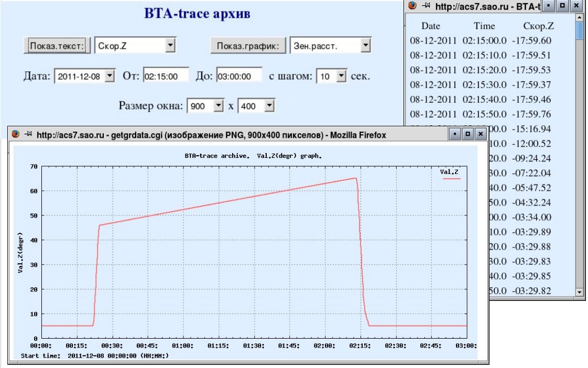Click the Показ.текст: button
The image size is (588, 368).
click(x=57, y=46)
